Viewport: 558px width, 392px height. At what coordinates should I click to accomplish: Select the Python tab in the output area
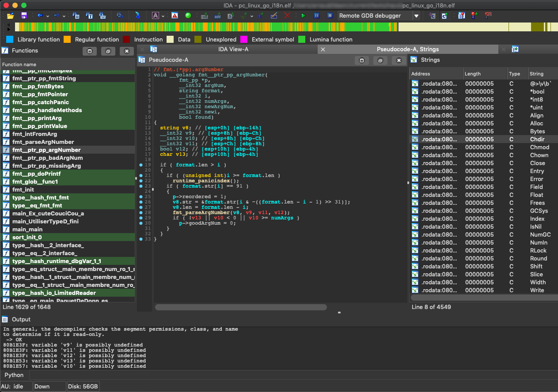click(15, 375)
